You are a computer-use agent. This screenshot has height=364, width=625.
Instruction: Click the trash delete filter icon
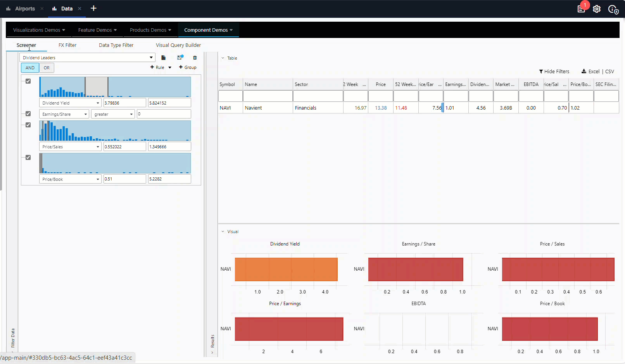195,58
